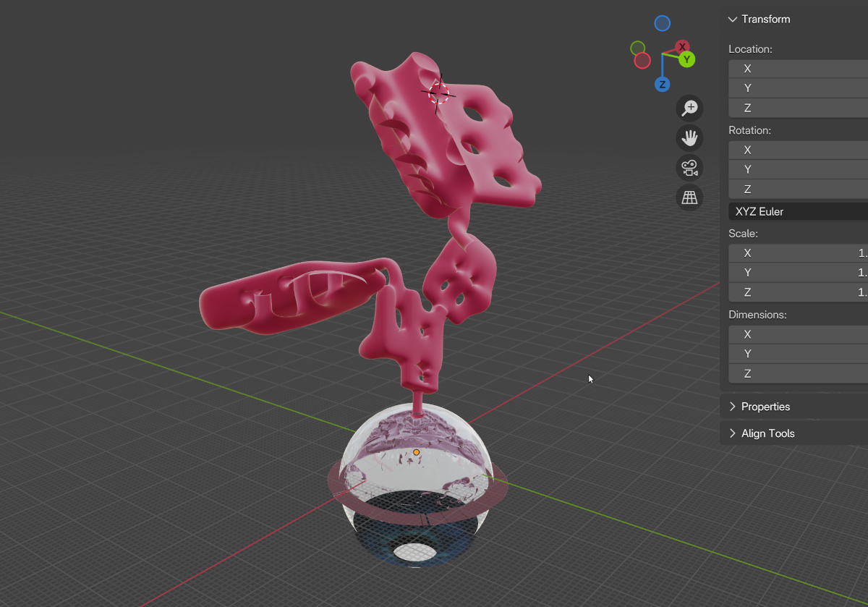This screenshot has height=607, width=868.
Task: Click the Dimensions Y field
Action: tap(798, 354)
